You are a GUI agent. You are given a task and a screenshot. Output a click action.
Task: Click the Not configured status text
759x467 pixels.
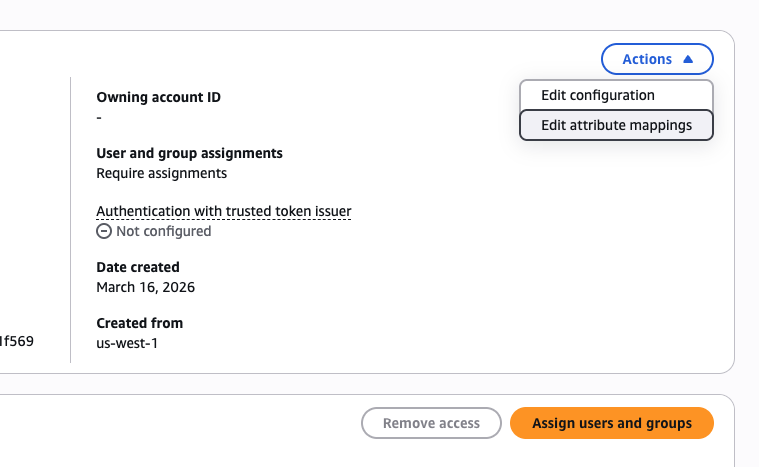(163, 231)
